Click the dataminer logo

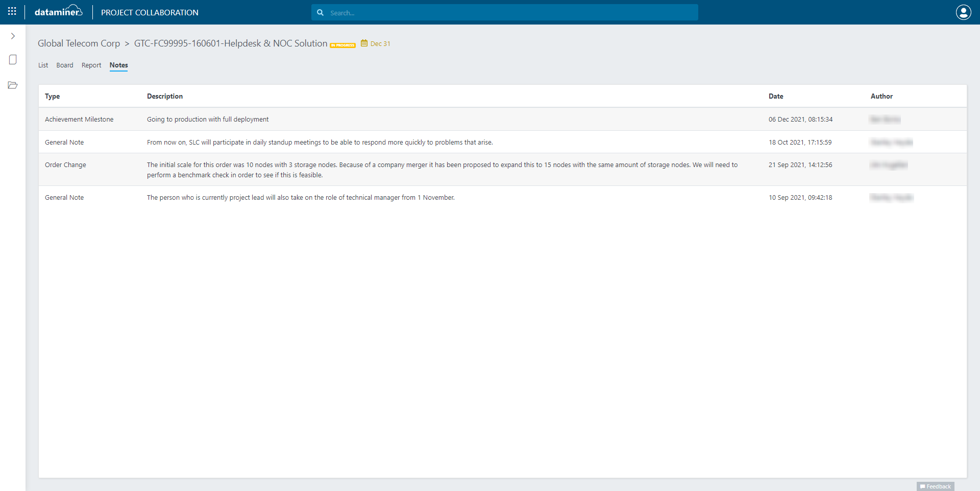pos(59,11)
